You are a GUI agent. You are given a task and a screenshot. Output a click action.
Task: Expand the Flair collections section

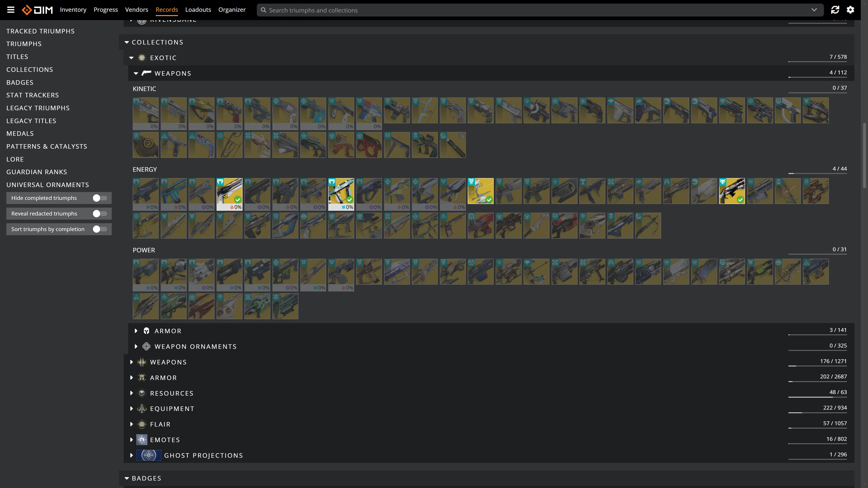click(x=131, y=424)
